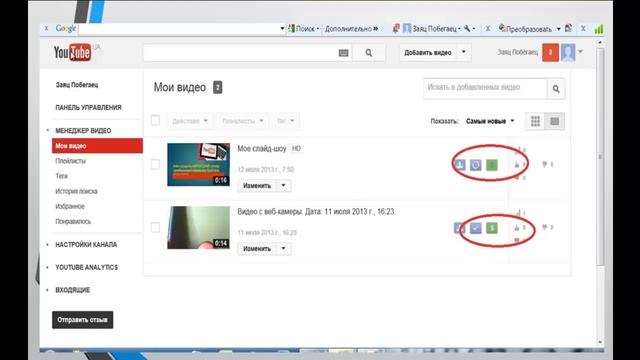The height and width of the screenshot is (360, 640).
Task: Switch to grid view icon
Action: [535, 121]
